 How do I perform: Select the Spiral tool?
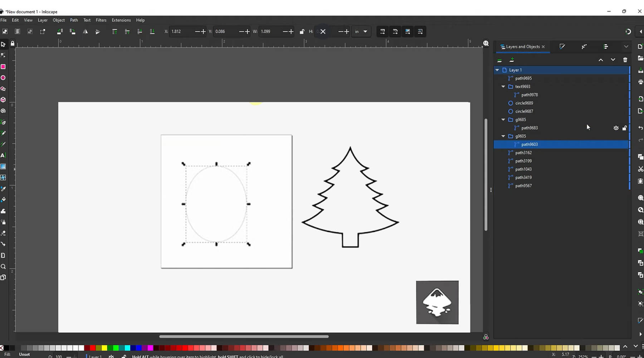coord(3,111)
